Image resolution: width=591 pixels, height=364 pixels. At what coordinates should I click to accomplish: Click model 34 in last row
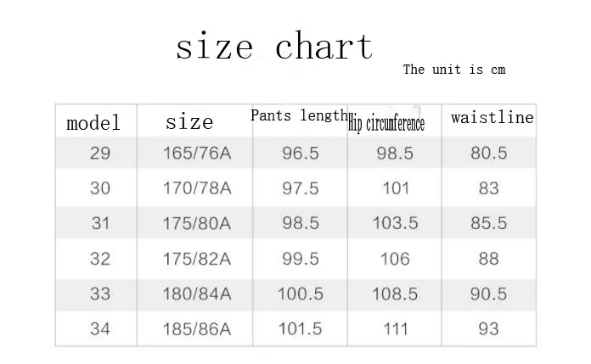[100, 329]
